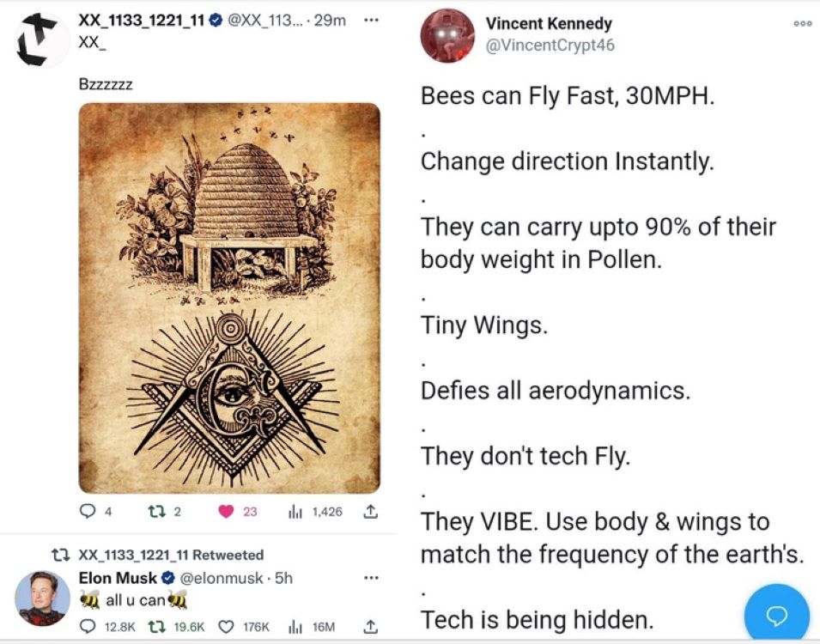The height and width of the screenshot is (644, 820).
Task: Enlarge the beehive and masonic eye image
Action: (229, 298)
